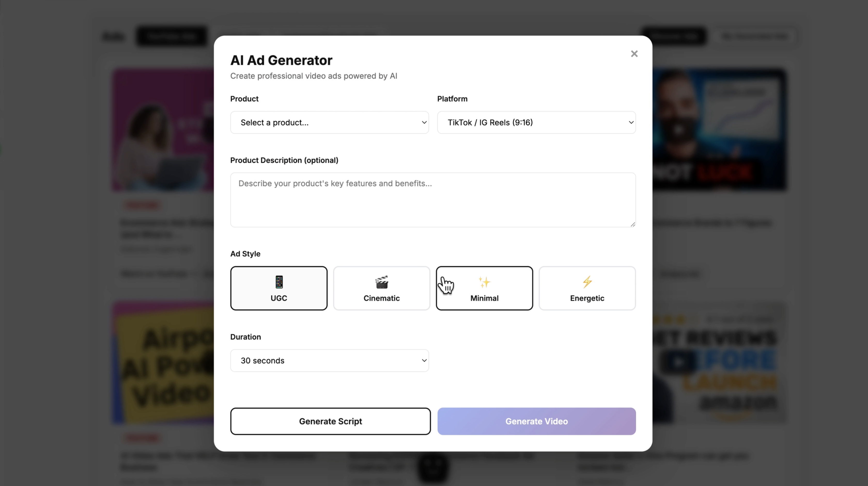Viewport: 868px width, 486px height.
Task: Open the 30 seconds duration dropdown
Action: pos(329,360)
